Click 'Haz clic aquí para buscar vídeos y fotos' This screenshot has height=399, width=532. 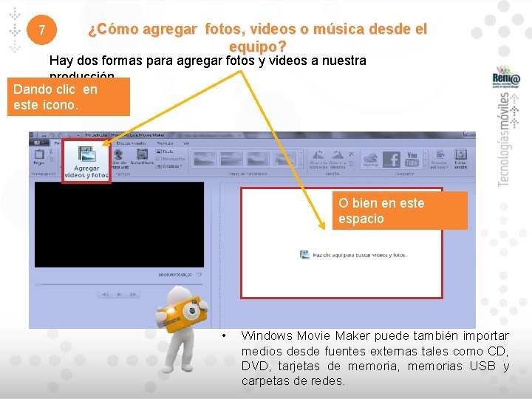point(352,255)
